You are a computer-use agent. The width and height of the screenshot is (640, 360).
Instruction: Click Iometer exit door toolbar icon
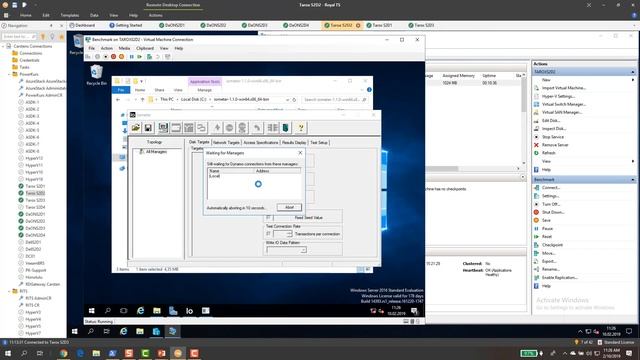coord(286,128)
